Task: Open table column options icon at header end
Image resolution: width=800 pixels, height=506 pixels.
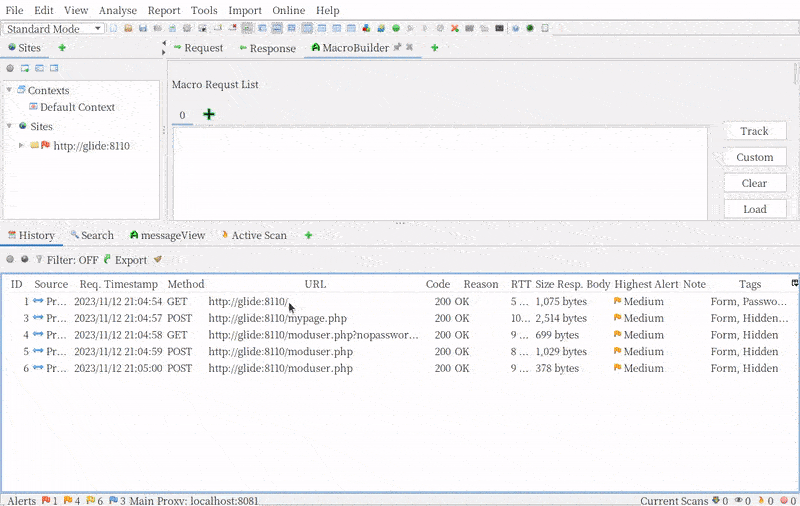Action: coord(794,284)
